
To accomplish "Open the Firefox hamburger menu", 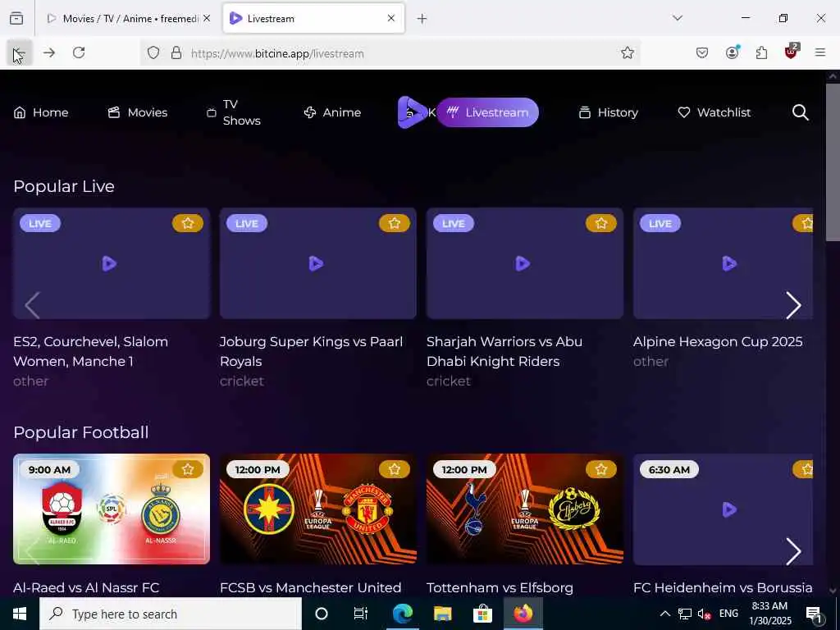I will (x=819, y=52).
